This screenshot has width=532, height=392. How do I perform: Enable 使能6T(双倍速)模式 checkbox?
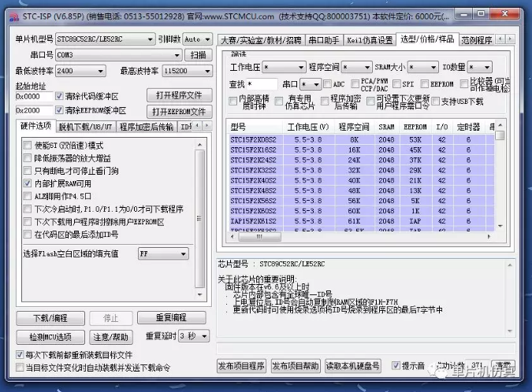click(x=28, y=146)
